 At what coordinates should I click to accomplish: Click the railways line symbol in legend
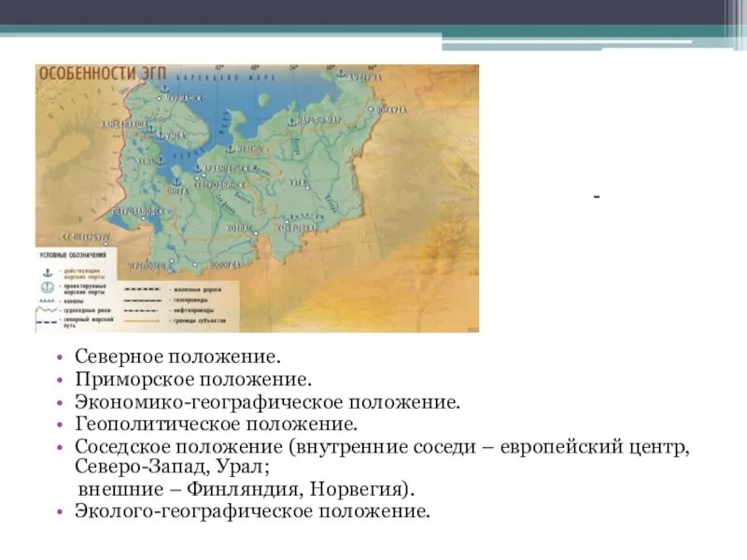[x=142, y=289]
